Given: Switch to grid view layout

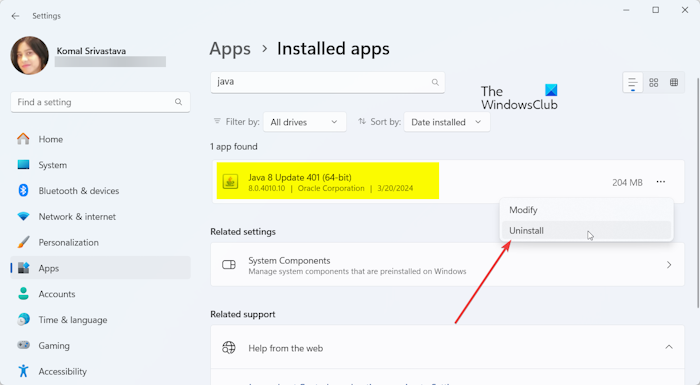Looking at the screenshot, I should [654, 83].
